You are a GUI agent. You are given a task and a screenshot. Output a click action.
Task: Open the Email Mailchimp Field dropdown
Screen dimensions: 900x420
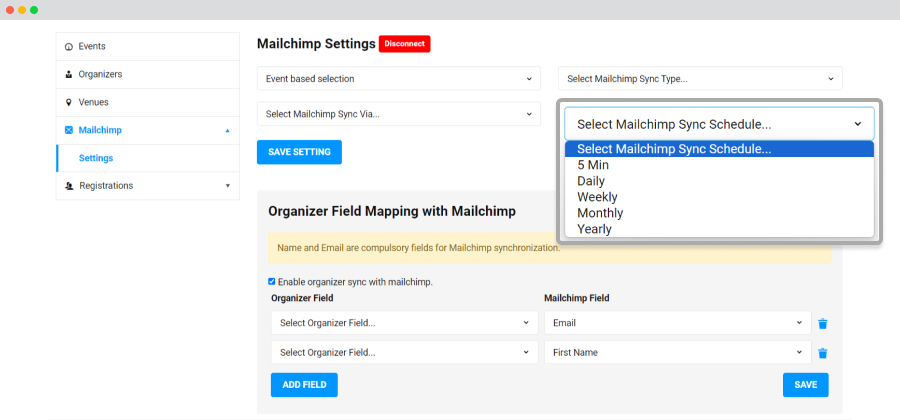(678, 323)
